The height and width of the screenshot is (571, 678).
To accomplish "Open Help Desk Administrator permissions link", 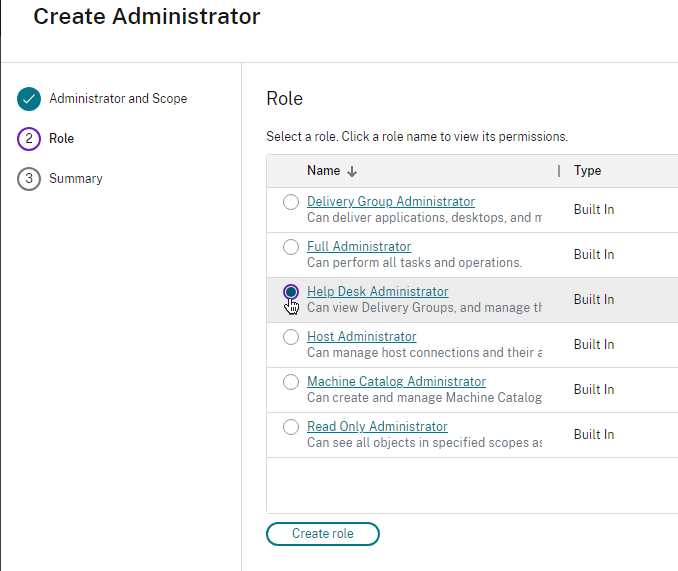I will [x=377, y=291].
